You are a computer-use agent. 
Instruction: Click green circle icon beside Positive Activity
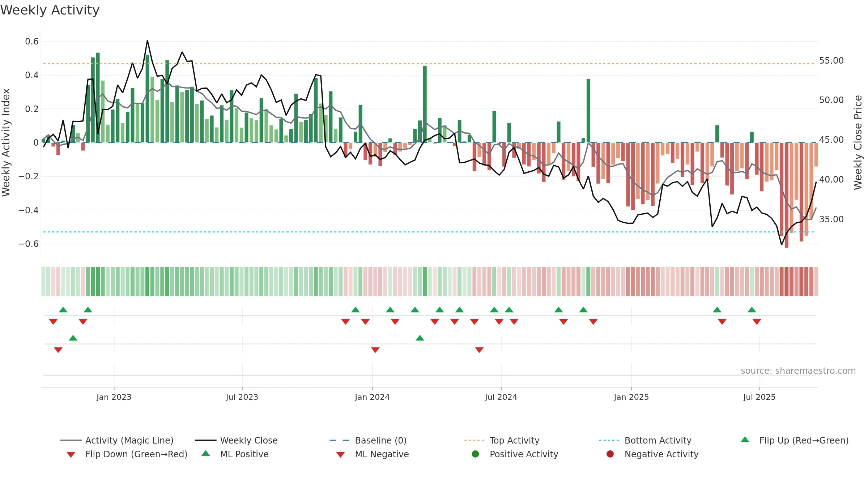pos(476,454)
